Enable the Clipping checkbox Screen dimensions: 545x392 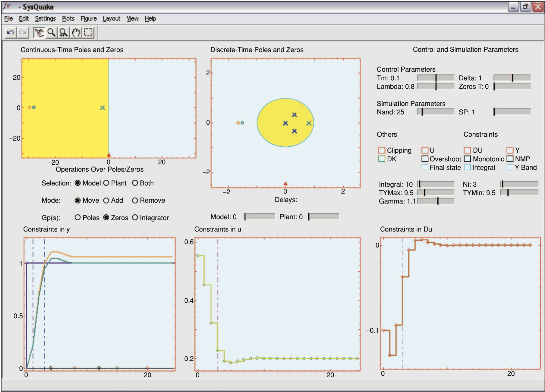pyautogui.click(x=382, y=150)
